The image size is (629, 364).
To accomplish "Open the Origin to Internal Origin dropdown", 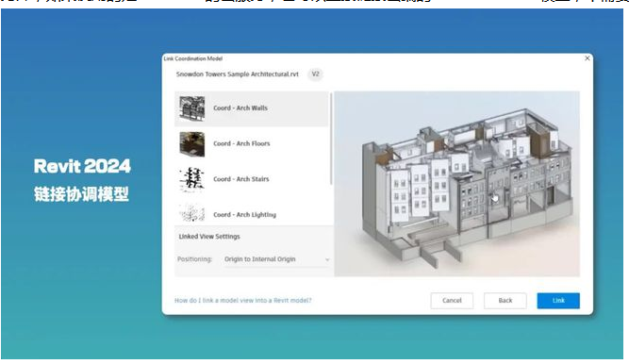I will 276,259.
